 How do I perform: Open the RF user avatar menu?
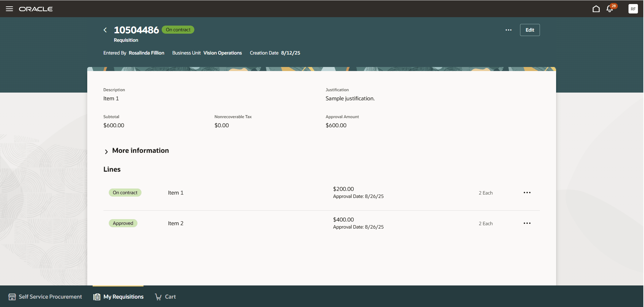click(x=633, y=9)
